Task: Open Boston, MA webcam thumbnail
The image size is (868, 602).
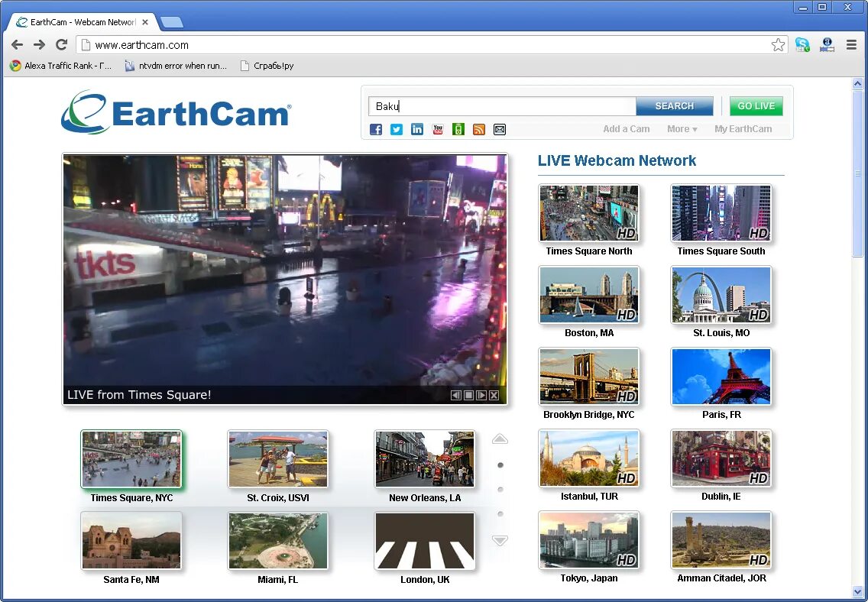Action: pyautogui.click(x=589, y=295)
